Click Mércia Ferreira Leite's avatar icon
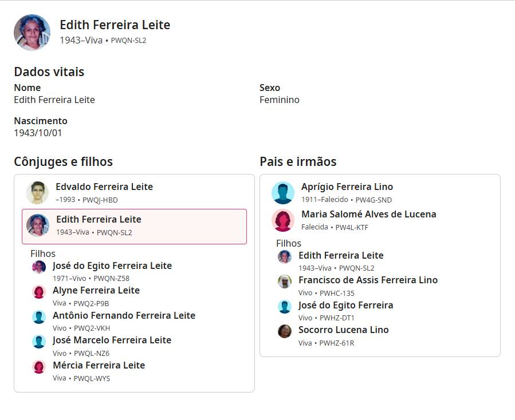This screenshot has height=420, width=515. tap(39, 367)
